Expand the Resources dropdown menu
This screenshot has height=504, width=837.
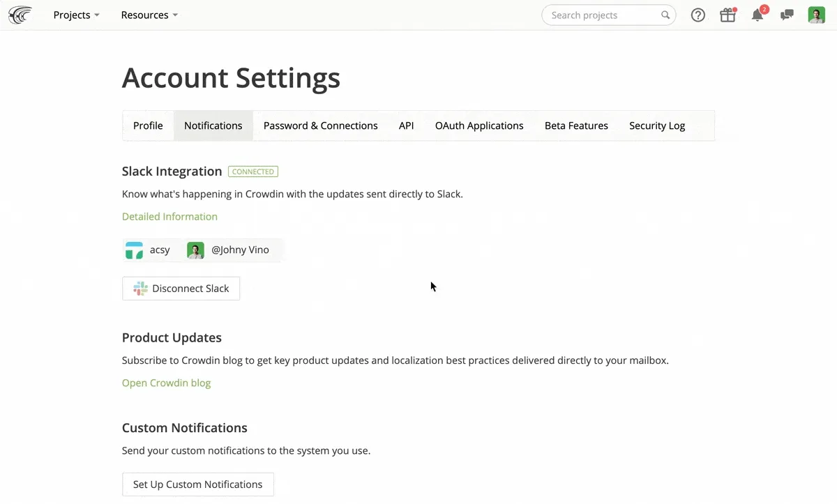(x=149, y=15)
